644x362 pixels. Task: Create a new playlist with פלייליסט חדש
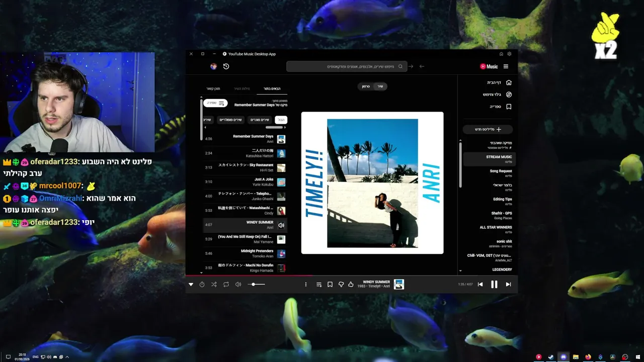488,129
